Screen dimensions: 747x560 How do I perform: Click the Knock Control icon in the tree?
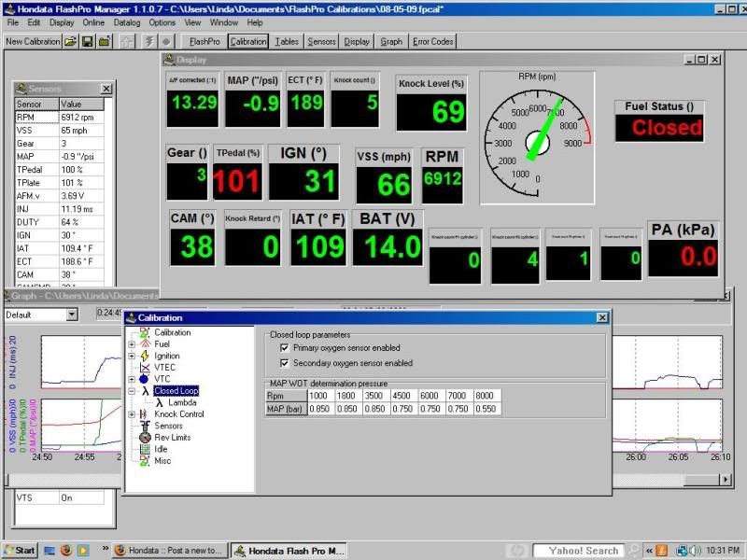(x=144, y=414)
